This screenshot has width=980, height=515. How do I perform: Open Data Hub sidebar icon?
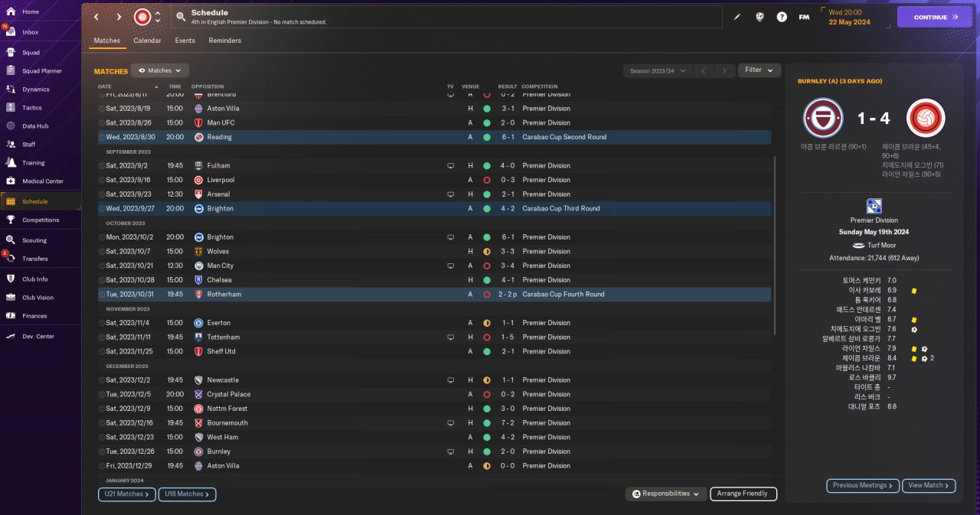coord(11,126)
